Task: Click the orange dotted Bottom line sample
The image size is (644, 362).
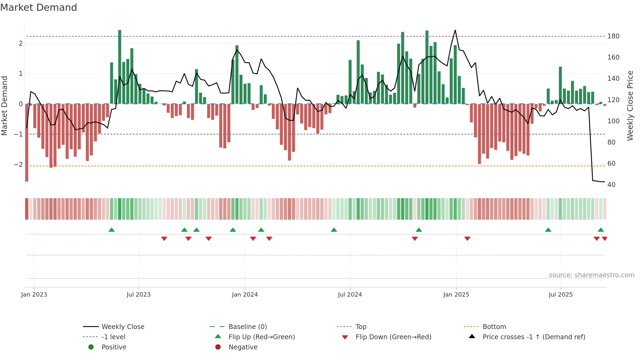Action: coord(471,327)
